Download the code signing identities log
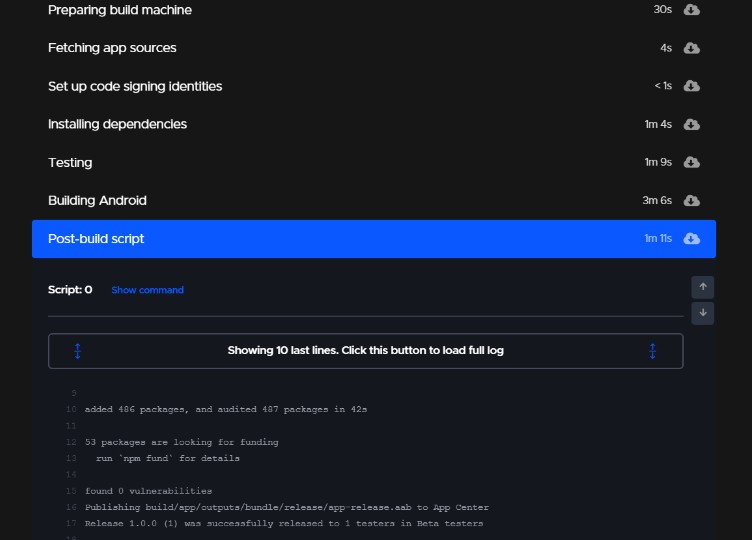Viewport: 752px width, 540px height. [691, 86]
